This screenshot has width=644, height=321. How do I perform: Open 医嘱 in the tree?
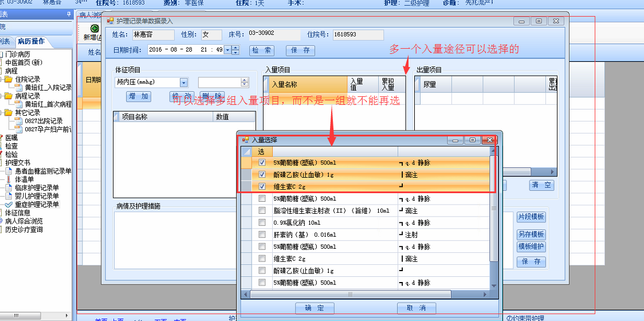(11, 138)
